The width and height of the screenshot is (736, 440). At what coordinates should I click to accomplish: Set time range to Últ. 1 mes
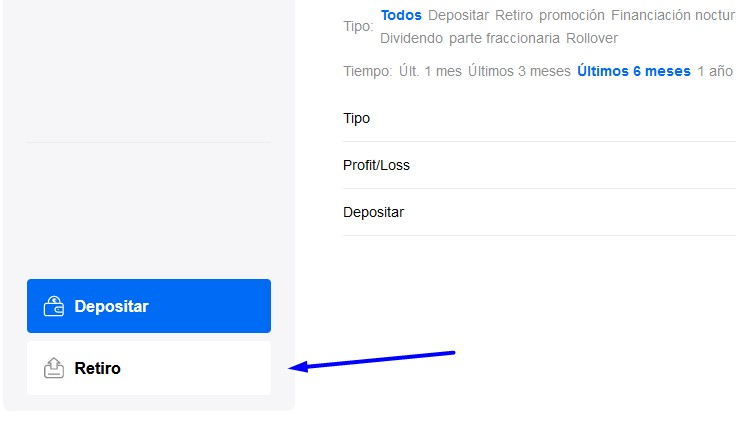pyautogui.click(x=430, y=71)
